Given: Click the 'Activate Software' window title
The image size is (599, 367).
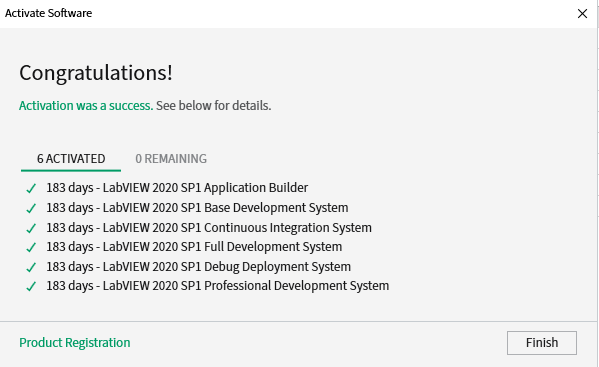Looking at the screenshot, I should click(49, 13).
